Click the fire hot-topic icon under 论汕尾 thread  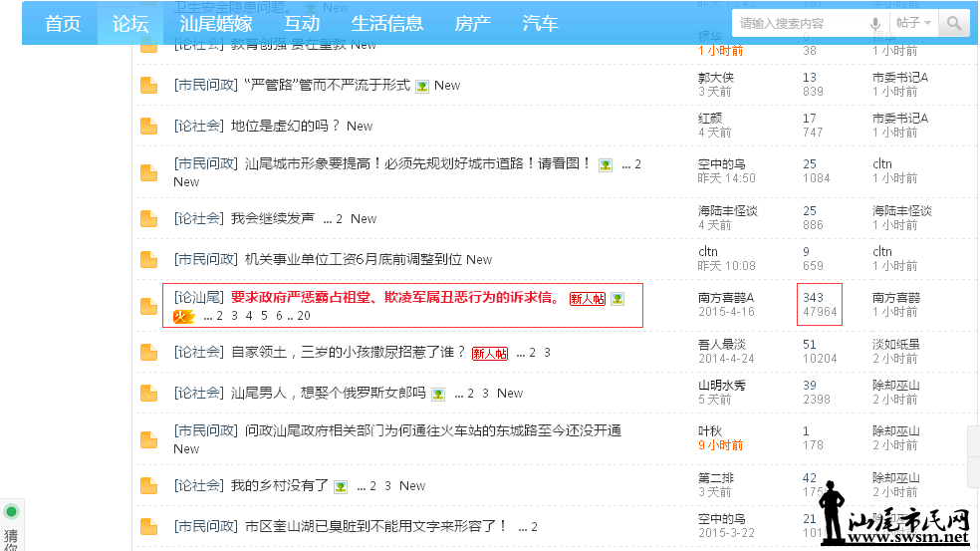click(x=182, y=316)
